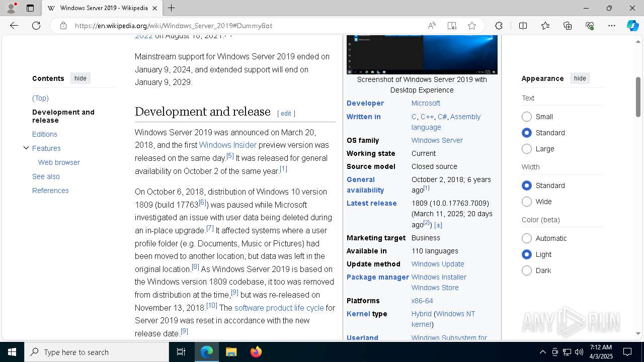Open the Windows Server 2019 browser tab

[102, 8]
